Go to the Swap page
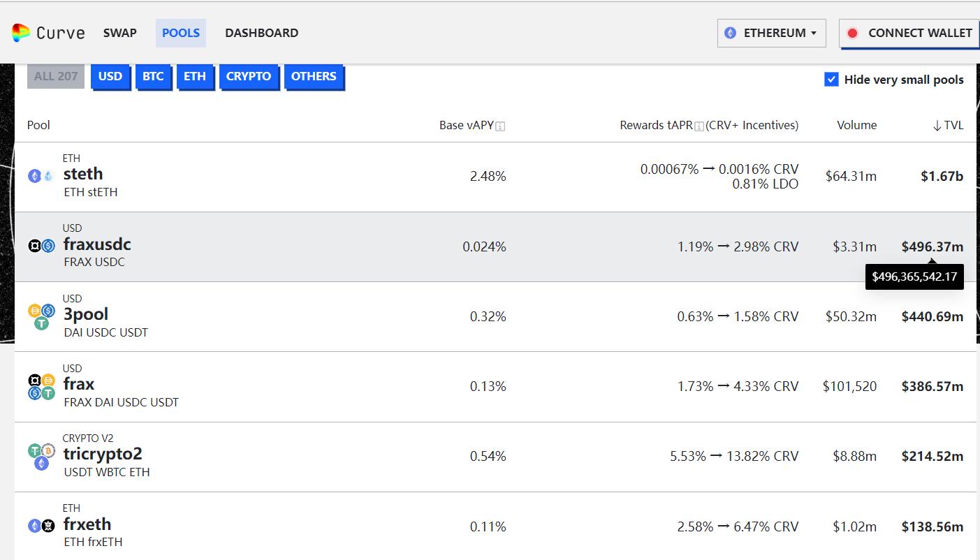 (120, 33)
